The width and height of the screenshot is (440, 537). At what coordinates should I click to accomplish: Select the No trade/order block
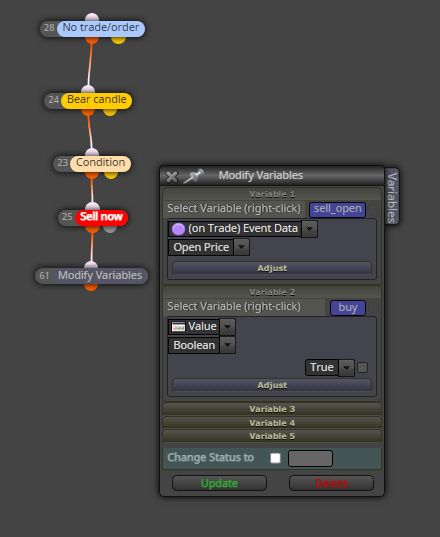click(x=101, y=28)
